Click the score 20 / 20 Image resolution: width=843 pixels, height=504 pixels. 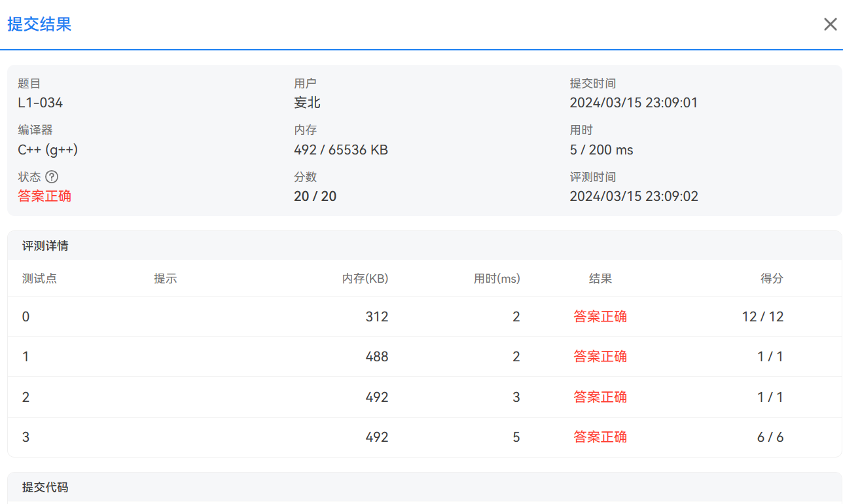coord(315,196)
